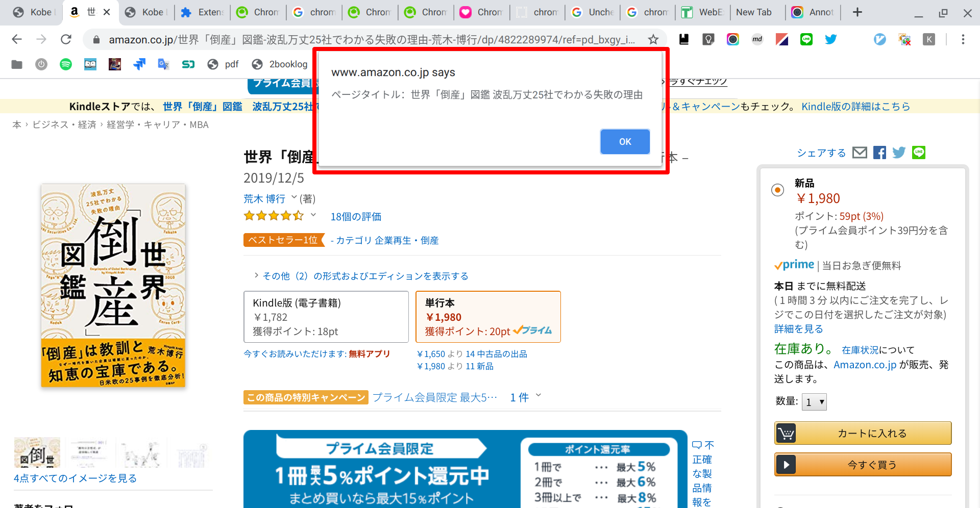
Task: Click the LINE extension icon in toolbar
Action: tap(806, 39)
